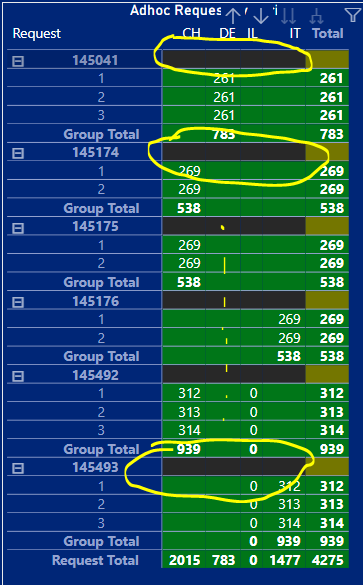This screenshot has height=585, width=363.
Task: Collapse request group 145041
Action: click(18, 61)
